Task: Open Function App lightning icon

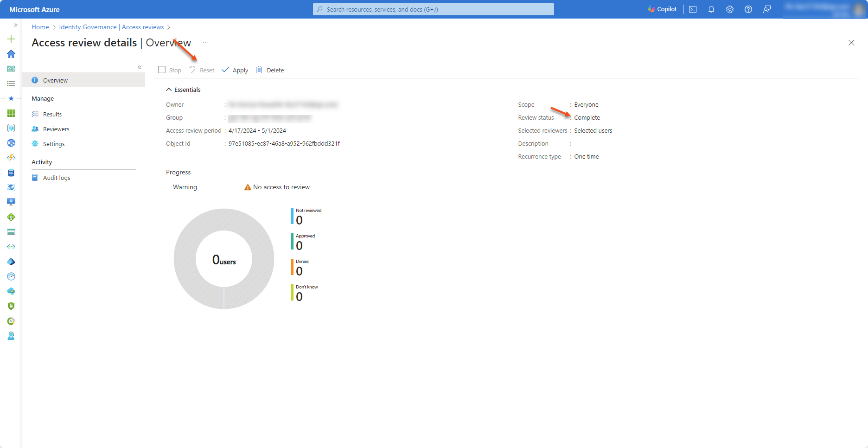Action: (x=11, y=158)
